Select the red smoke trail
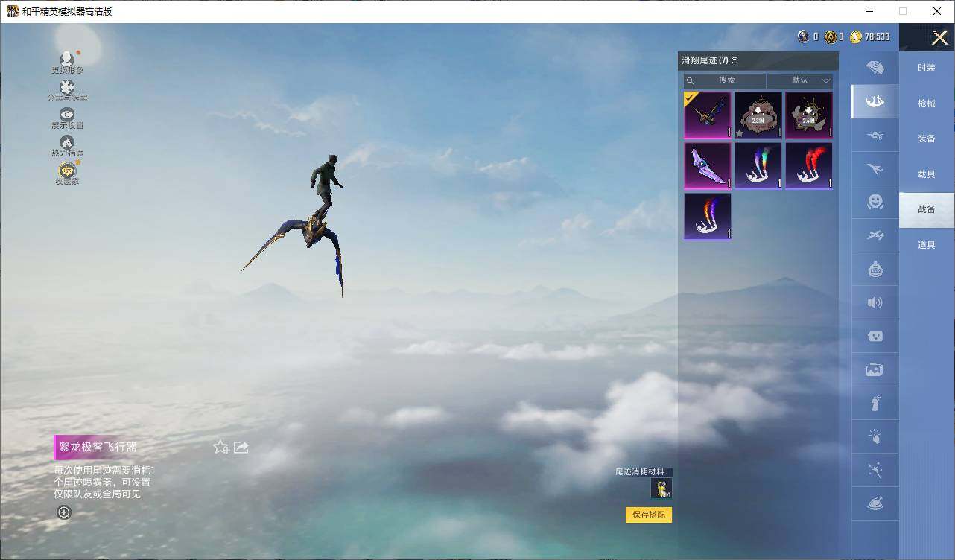 pyautogui.click(x=809, y=166)
